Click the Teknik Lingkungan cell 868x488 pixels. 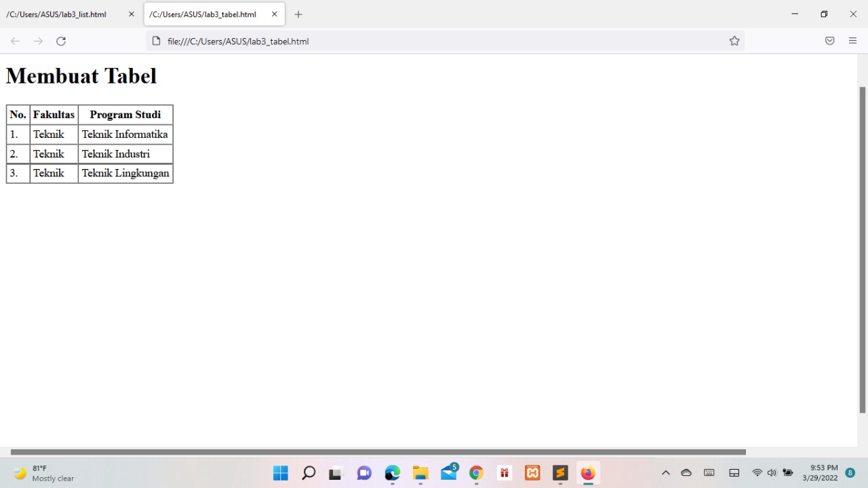coord(125,173)
